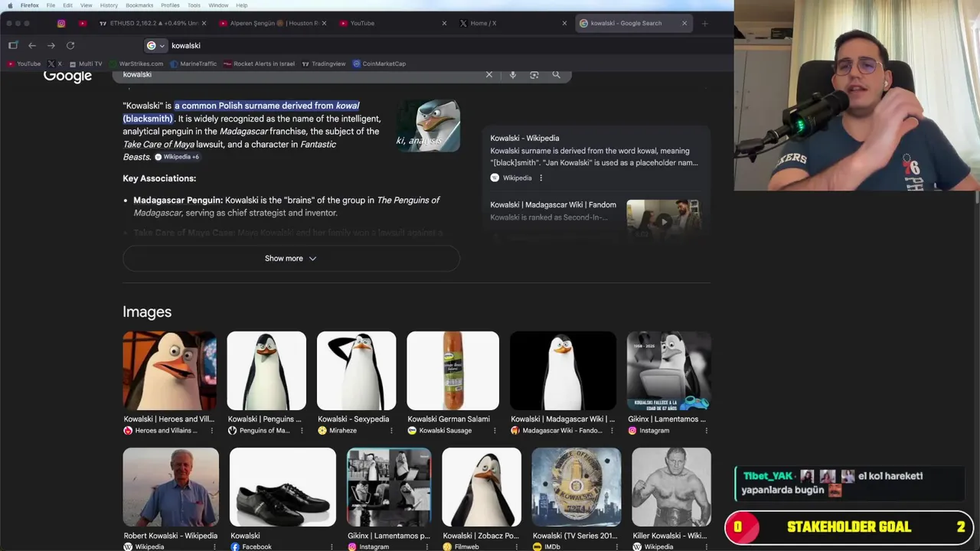Open options menu for Wikipedia source card
Screen dimensions: 980x551
pyautogui.click(x=541, y=178)
